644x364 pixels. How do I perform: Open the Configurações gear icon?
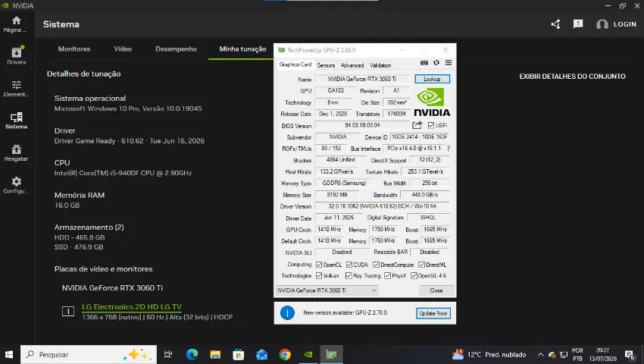[x=17, y=181]
